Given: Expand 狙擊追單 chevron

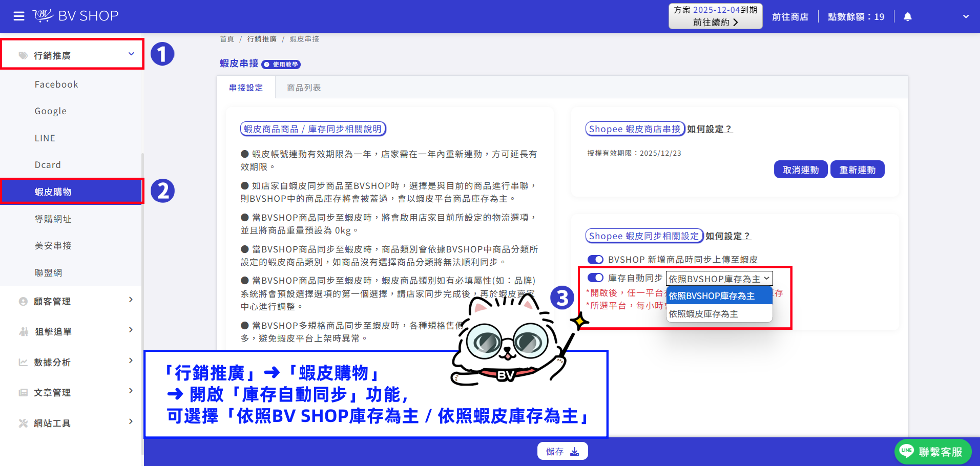Looking at the screenshot, I should (x=131, y=330).
